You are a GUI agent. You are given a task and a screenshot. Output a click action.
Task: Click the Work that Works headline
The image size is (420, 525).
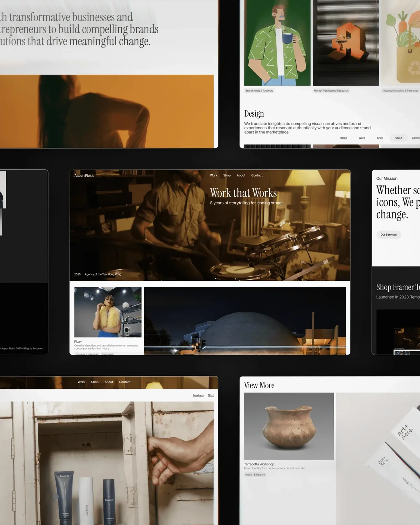pos(243,193)
